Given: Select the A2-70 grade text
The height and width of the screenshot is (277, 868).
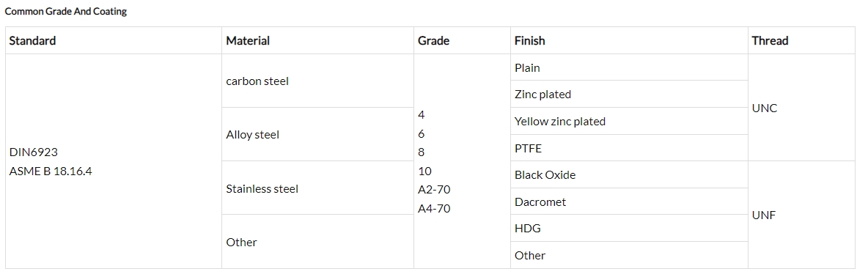Looking at the screenshot, I should (x=434, y=190).
